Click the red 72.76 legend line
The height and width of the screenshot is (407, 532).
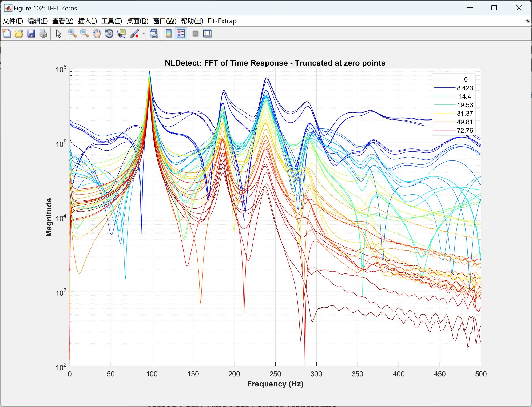[x=444, y=130]
